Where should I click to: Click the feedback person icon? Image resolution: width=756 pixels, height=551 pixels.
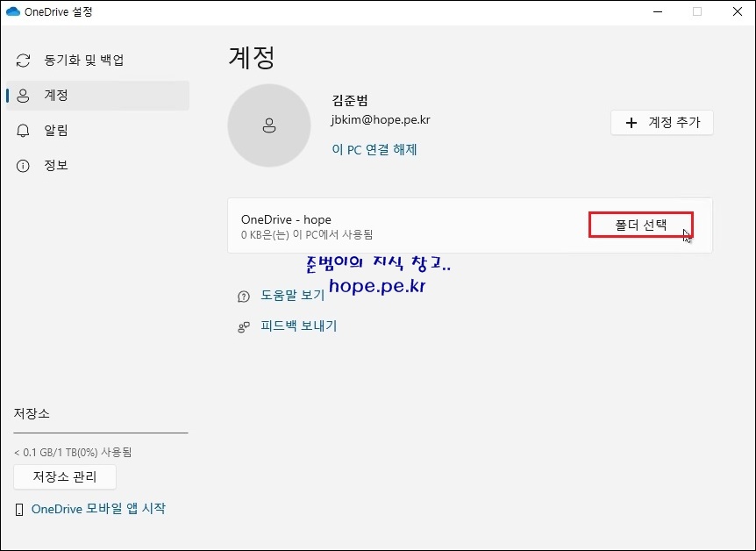click(x=244, y=327)
